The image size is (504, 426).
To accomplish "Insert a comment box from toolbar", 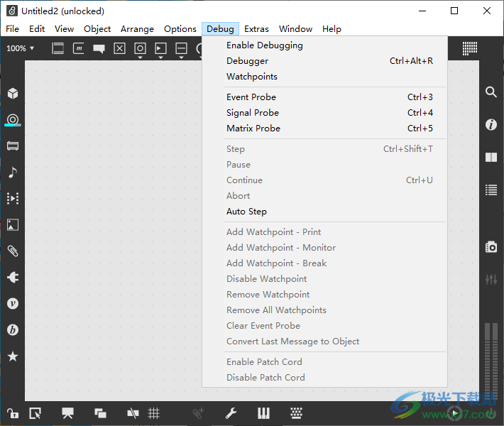I will click(99, 48).
